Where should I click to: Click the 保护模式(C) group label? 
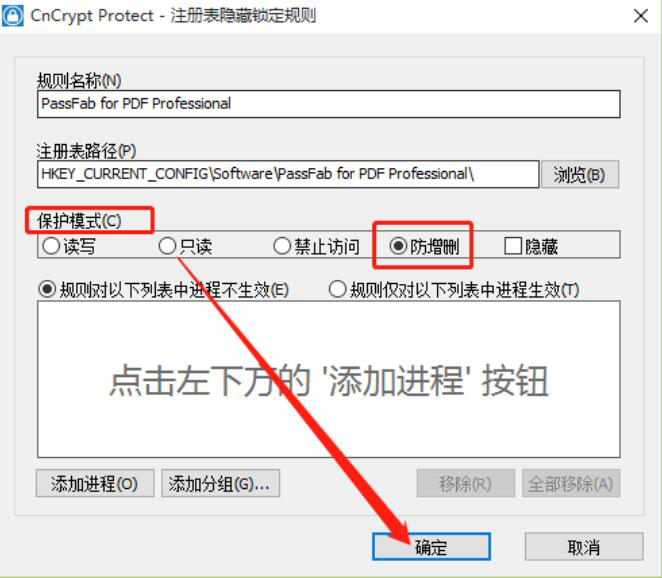[x=79, y=221]
